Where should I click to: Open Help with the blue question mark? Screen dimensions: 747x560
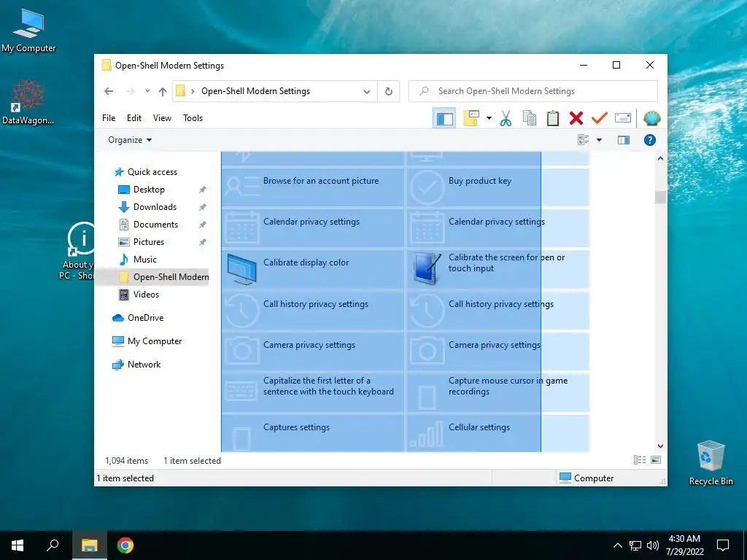650,140
